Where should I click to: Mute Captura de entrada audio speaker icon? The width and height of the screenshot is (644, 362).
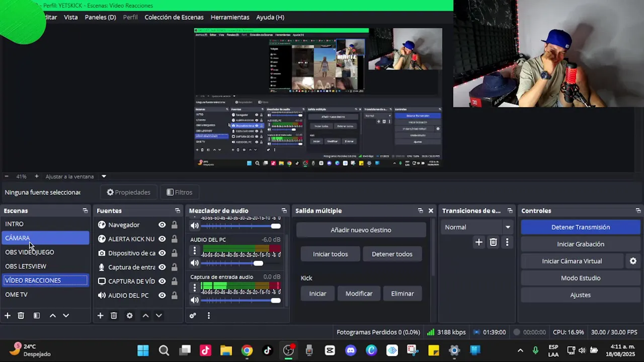194,301
